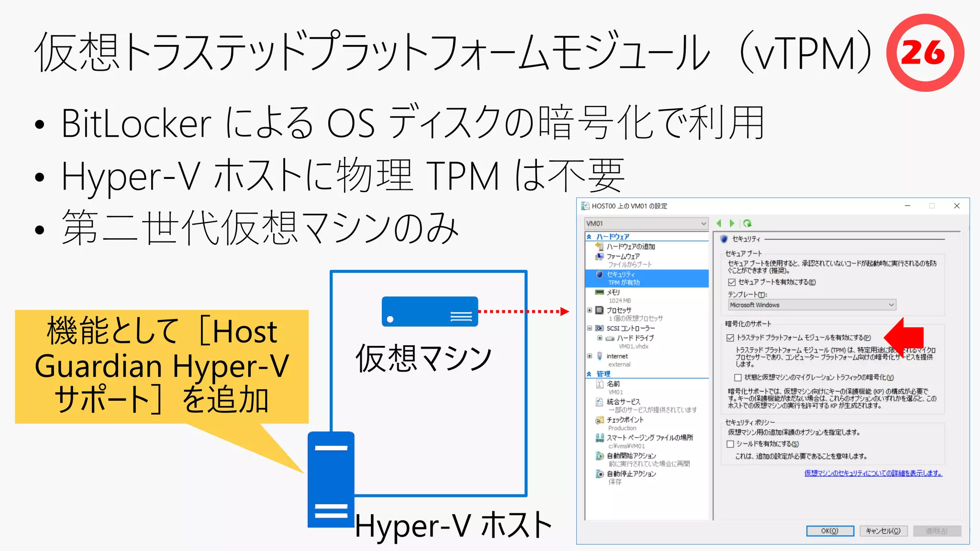
Task: Click the プロセッサ processor icon
Action: coord(600,310)
